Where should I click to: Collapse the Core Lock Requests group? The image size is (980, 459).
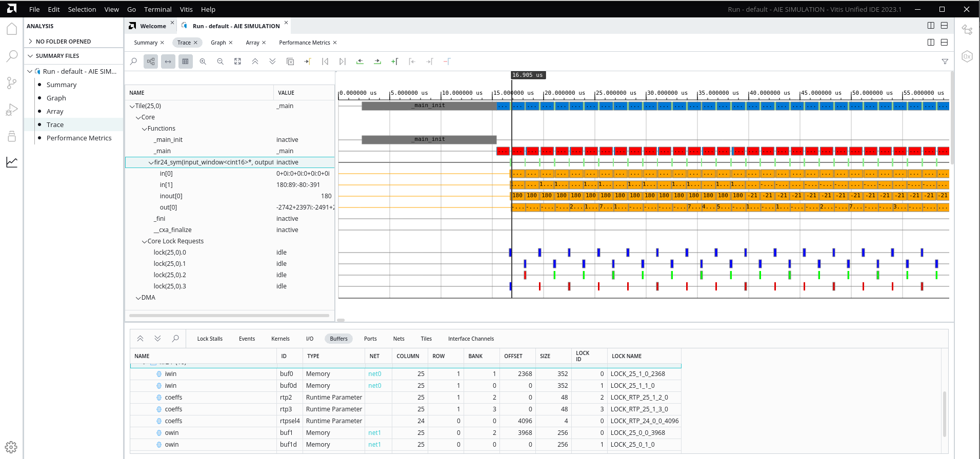145,241
